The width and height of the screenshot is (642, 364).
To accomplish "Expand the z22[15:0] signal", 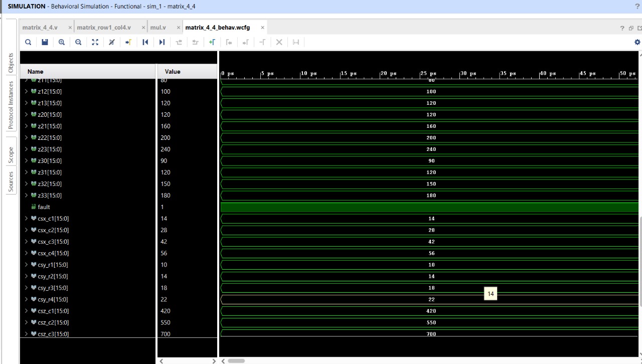I will coord(26,137).
